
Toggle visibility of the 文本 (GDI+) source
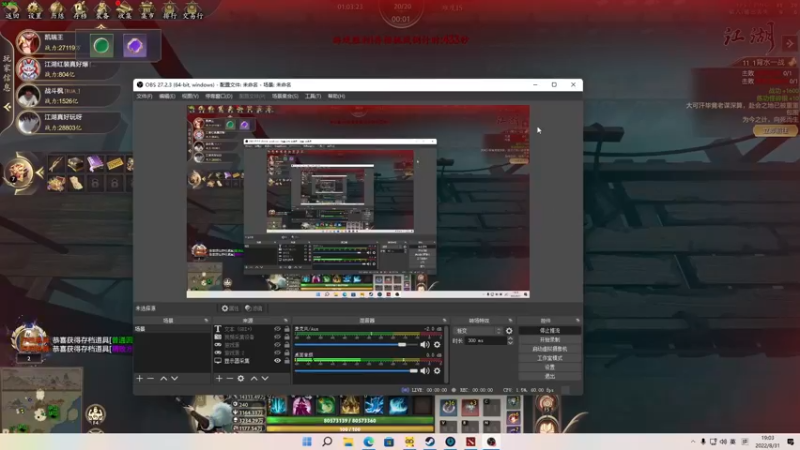coord(278,330)
